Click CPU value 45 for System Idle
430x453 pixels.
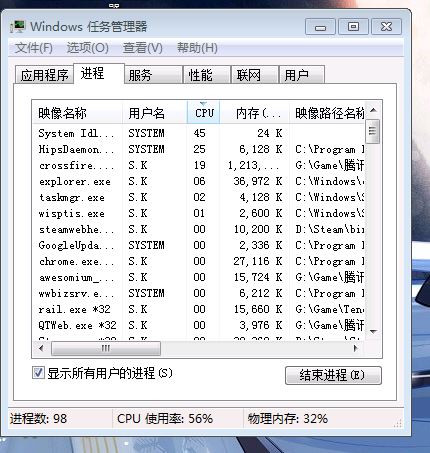tap(199, 133)
